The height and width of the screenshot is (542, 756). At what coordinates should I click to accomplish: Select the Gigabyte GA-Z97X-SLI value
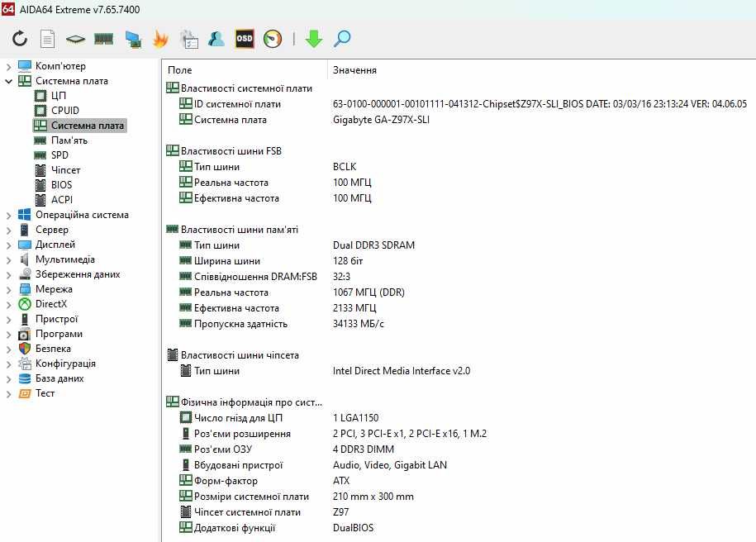(381, 120)
